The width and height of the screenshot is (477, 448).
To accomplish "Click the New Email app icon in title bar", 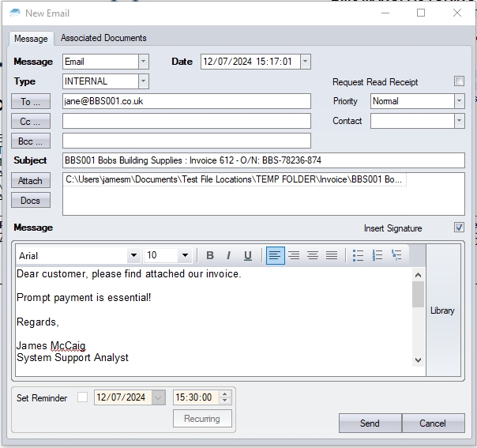I will [x=15, y=13].
